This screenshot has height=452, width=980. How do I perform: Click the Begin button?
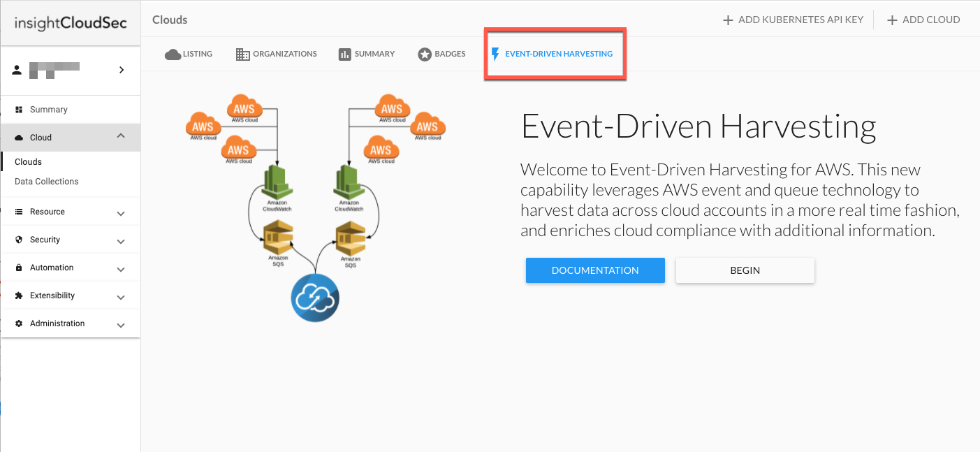tap(745, 270)
